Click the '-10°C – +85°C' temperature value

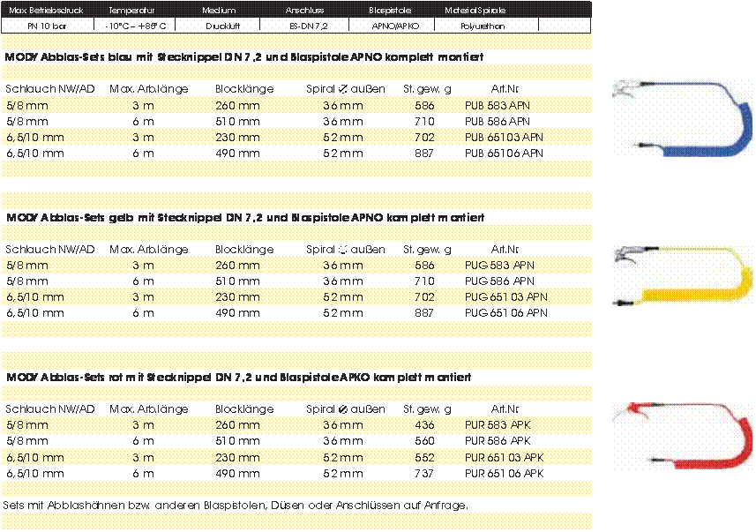click(136, 26)
